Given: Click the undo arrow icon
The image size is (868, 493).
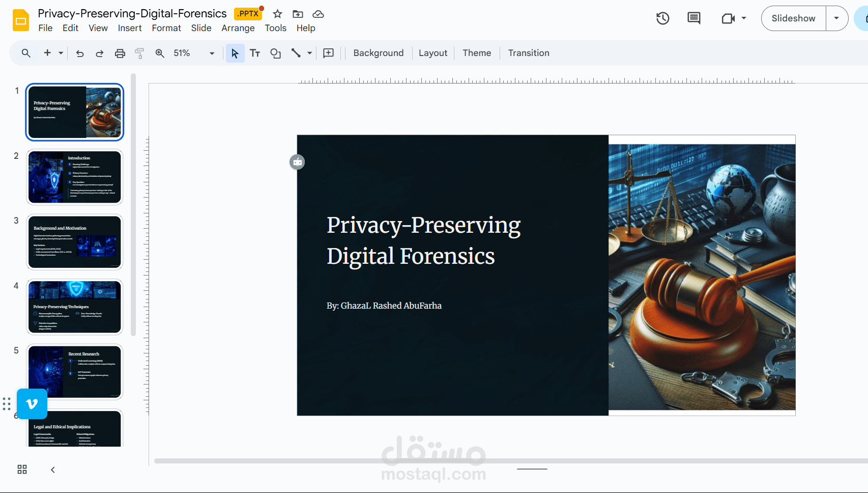Looking at the screenshot, I should coord(80,53).
